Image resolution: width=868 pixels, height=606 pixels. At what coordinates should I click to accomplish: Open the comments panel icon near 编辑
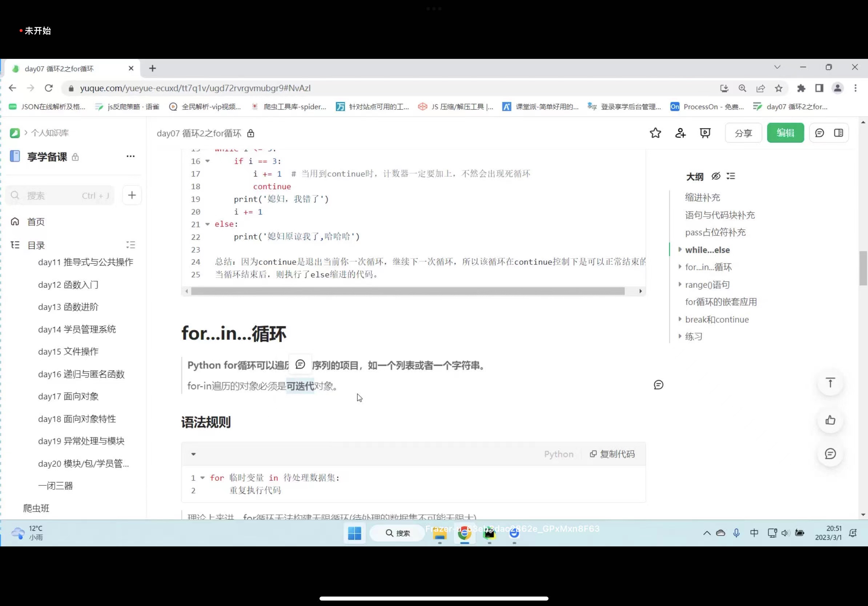[819, 133]
